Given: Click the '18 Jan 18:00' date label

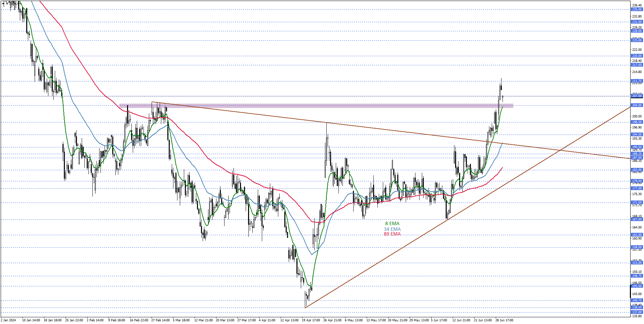Looking at the screenshot, I should (x=52, y=320).
